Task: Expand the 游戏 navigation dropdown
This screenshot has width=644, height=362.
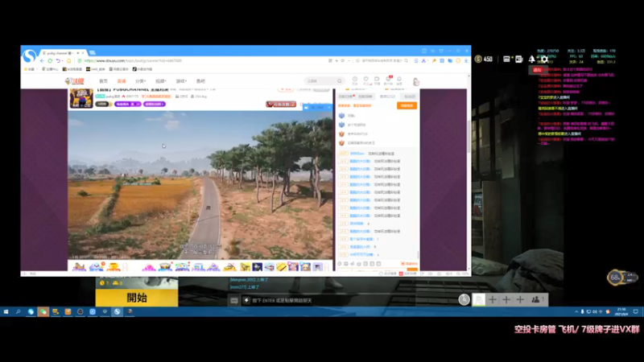Action: pos(181,81)
